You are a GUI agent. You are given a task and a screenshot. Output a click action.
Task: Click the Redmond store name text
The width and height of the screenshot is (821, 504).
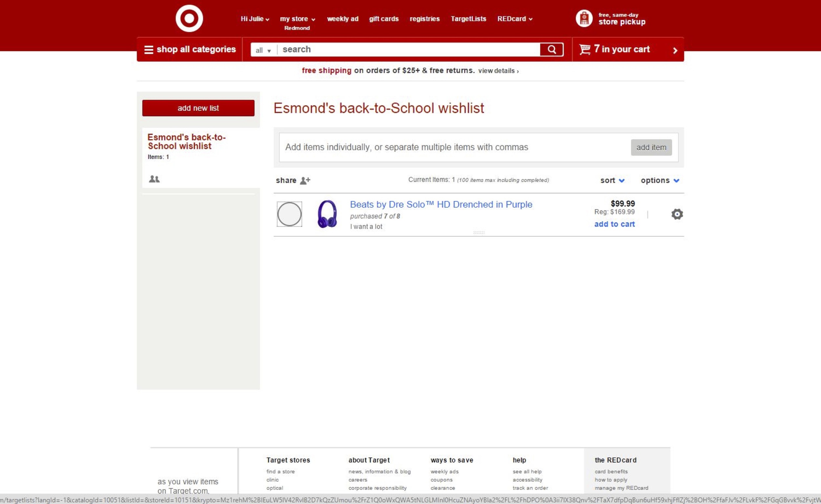click(297, 28)
